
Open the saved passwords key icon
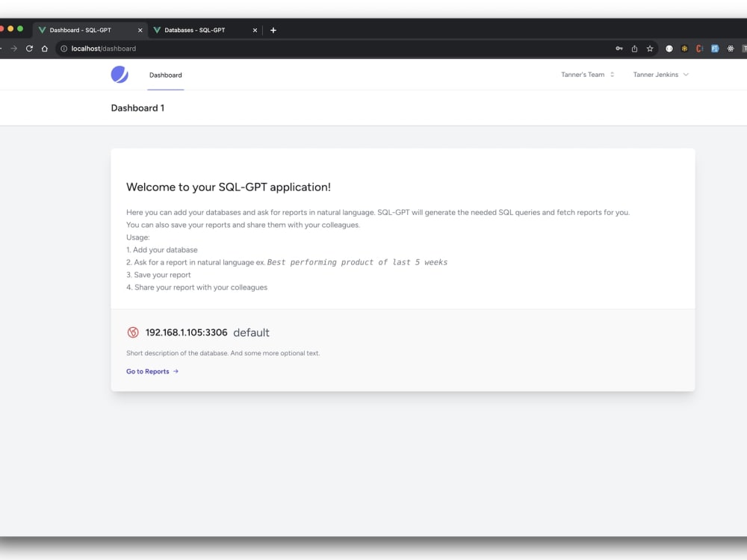click(619, 49)
